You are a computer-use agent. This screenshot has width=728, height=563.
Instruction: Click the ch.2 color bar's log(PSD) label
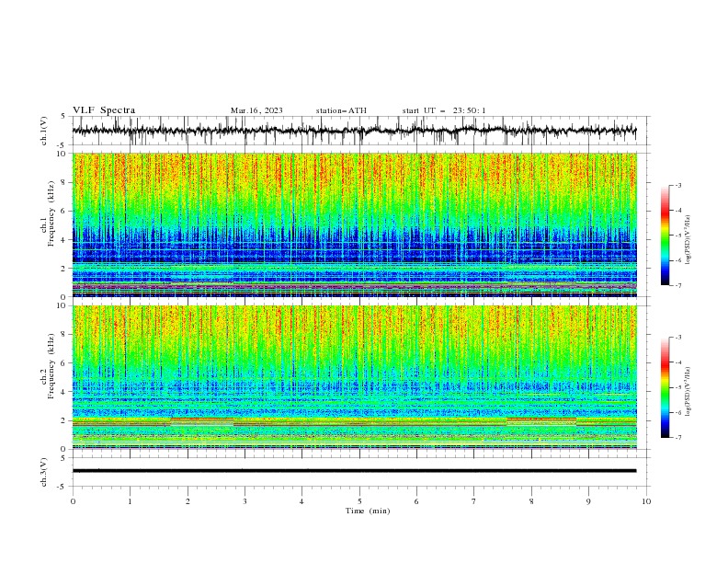click(688, 392)
